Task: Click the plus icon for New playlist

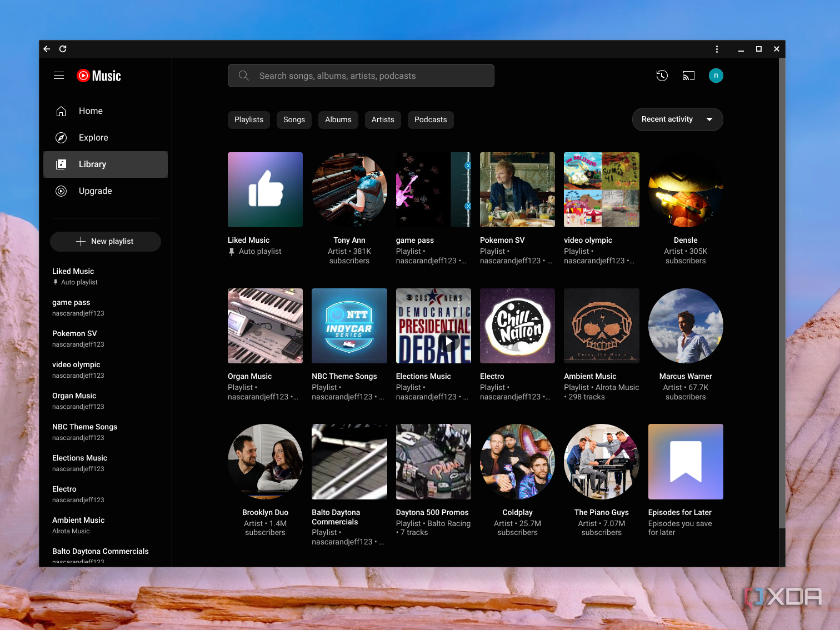Action: (x=81, y=241)
